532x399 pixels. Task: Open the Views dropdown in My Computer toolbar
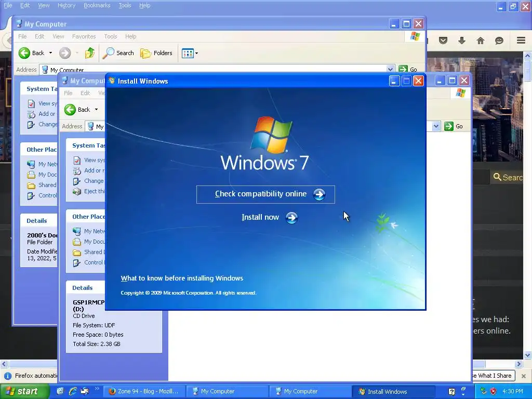click(x=190, y=54)
